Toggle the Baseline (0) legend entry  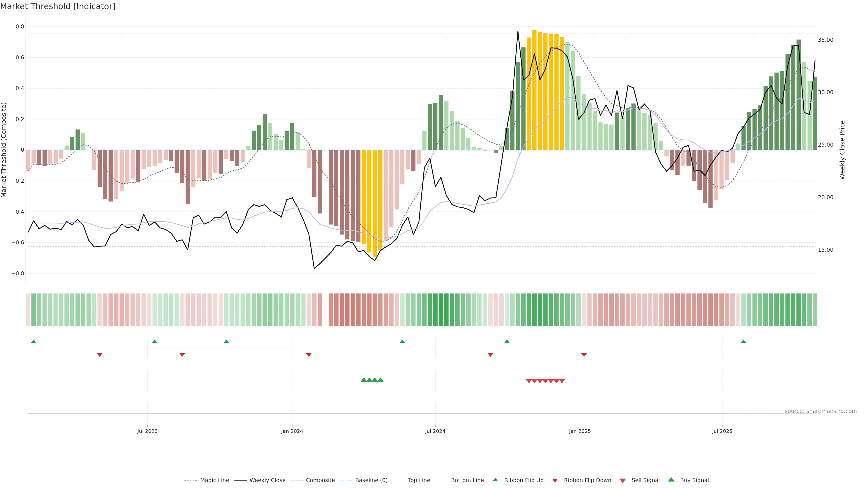(x=371, y=480)
